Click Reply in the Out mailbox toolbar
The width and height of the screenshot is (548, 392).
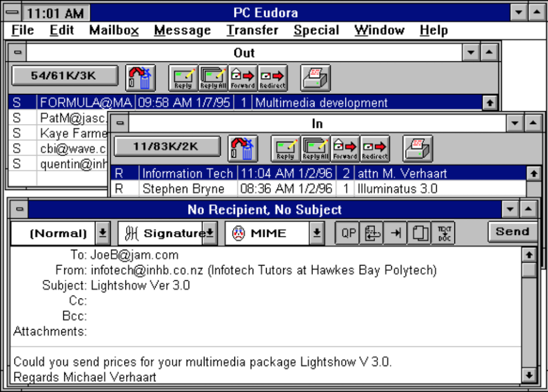[183, 78]
